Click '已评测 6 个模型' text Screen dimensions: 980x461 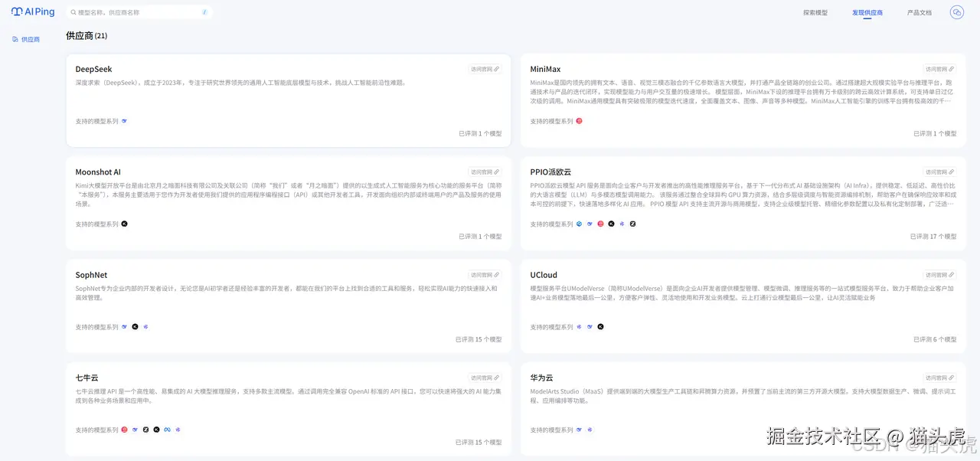point(935,339)
